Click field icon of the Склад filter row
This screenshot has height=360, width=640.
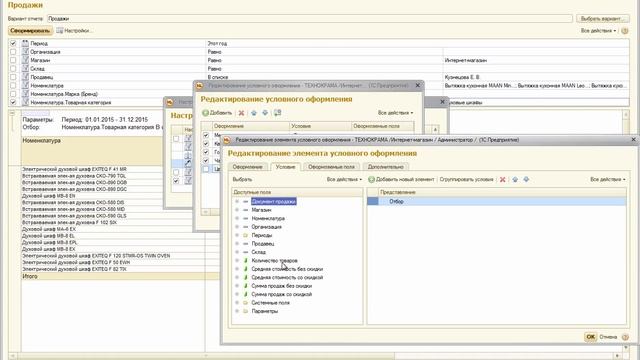coord(25,69)
